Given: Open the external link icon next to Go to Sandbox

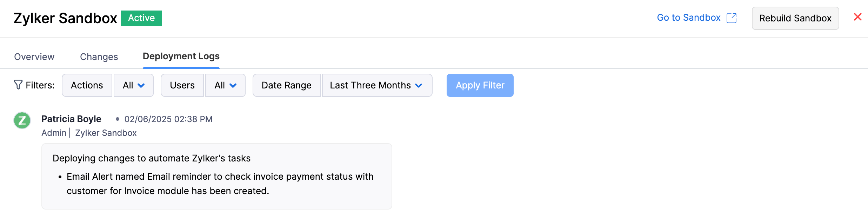Looking at the screenshot, I should [732, 18].
